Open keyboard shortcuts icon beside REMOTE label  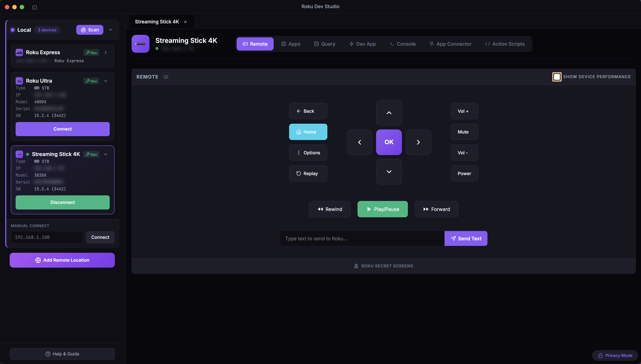pos(166,77)
